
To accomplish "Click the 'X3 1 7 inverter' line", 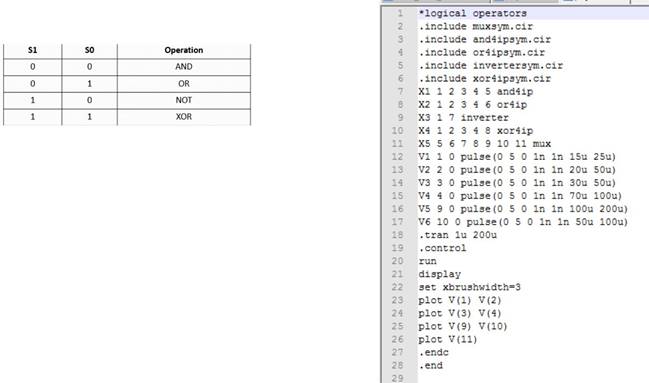I will (463, 118).
